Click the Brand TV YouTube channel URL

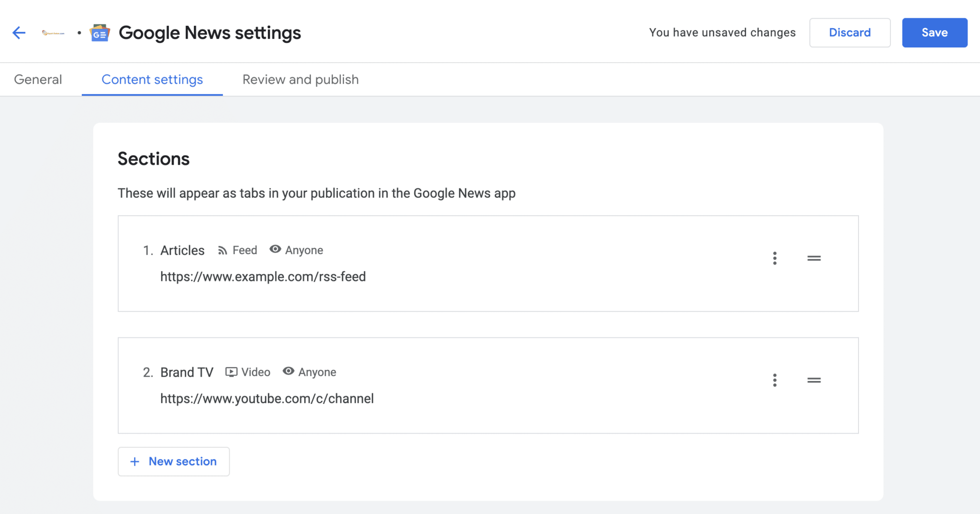coord(267,399)
